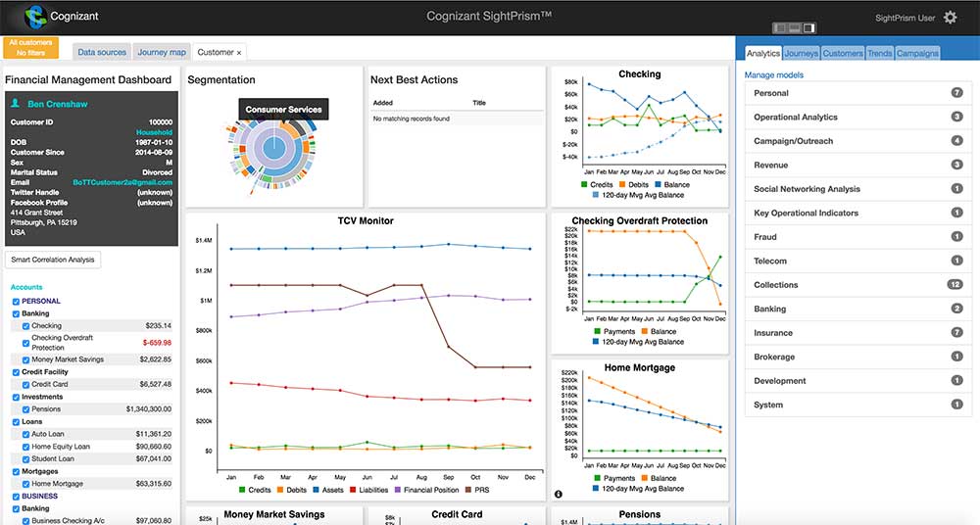Screen dimensions: 980x525
Task: Click Smart Correlation Analysis button
Action: click(53, 260)
